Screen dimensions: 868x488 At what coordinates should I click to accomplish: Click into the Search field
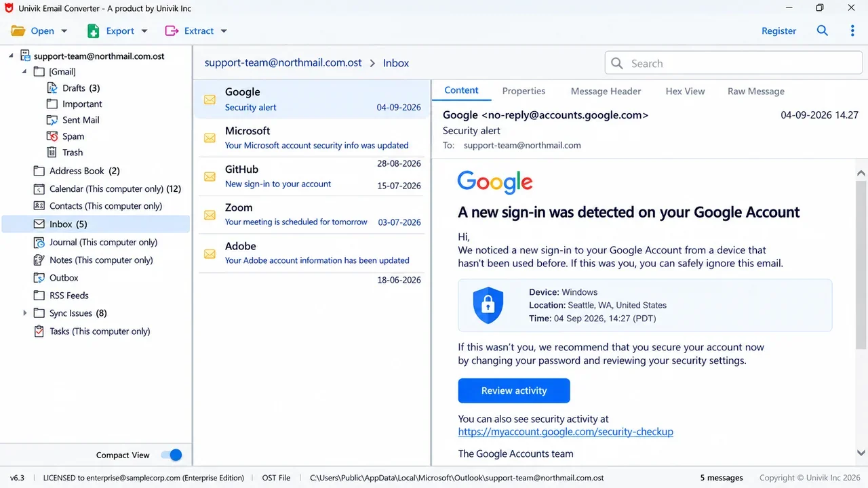734,63
